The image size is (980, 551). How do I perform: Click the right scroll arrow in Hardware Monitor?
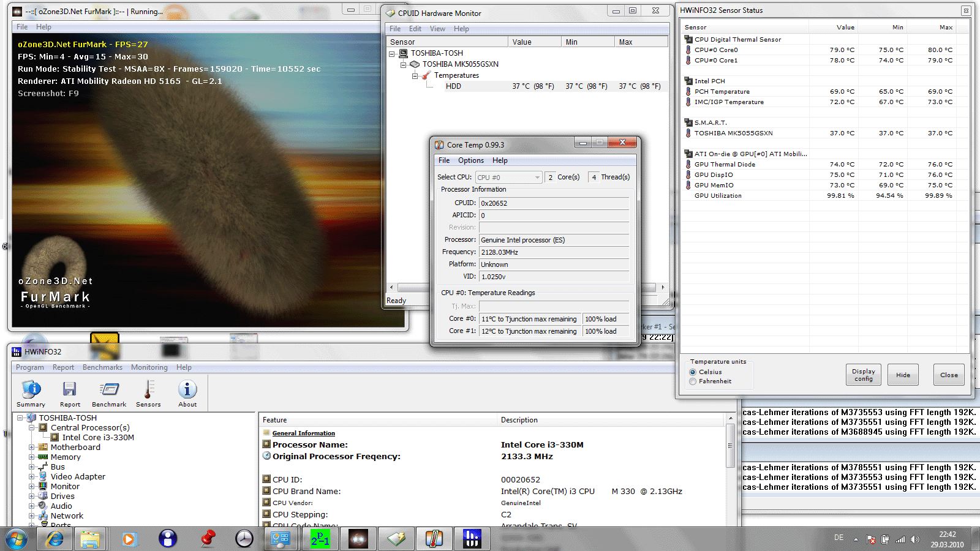pos(662,287)
